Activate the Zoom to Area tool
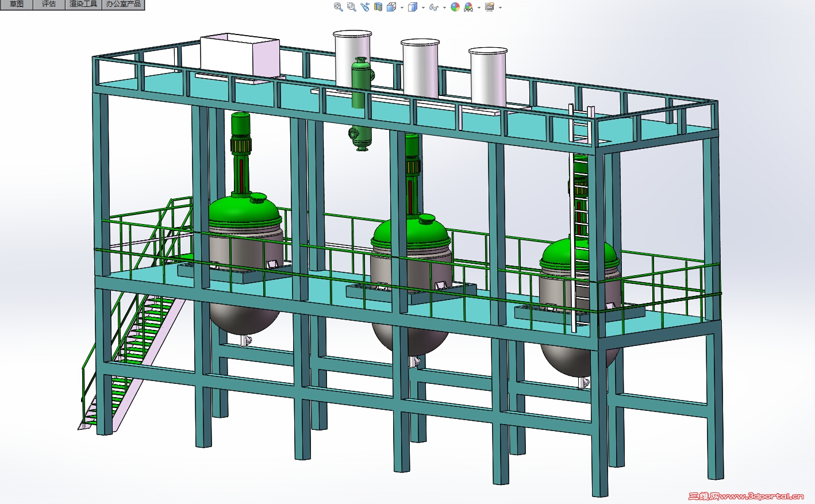 [352, 7]
